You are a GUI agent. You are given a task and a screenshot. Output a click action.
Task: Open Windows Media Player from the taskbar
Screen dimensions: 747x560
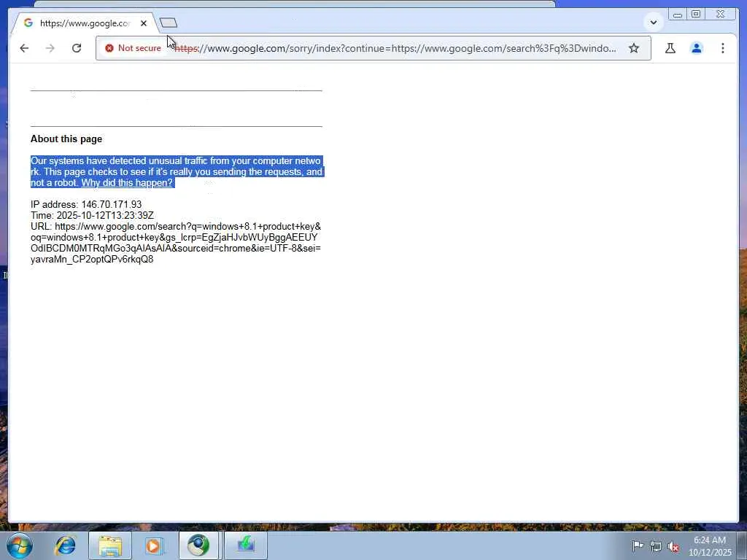click(x=154, y=545)
